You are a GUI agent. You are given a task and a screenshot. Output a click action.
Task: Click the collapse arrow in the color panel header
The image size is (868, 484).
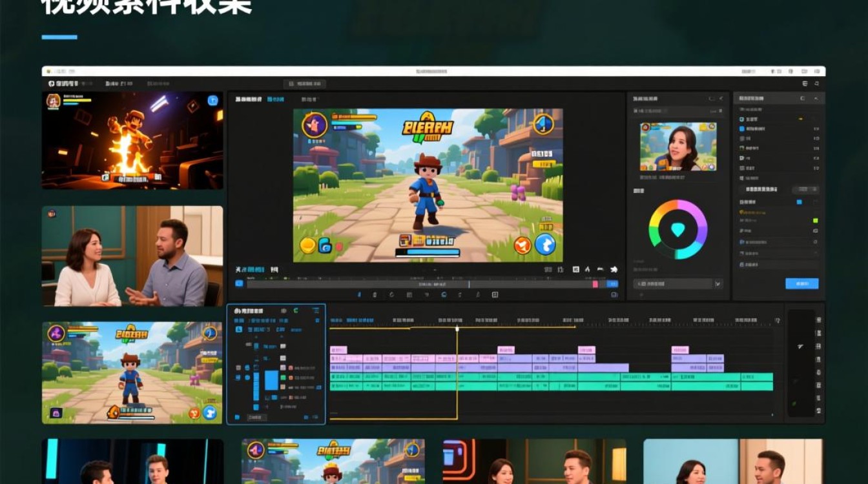[x=721, y=99]
